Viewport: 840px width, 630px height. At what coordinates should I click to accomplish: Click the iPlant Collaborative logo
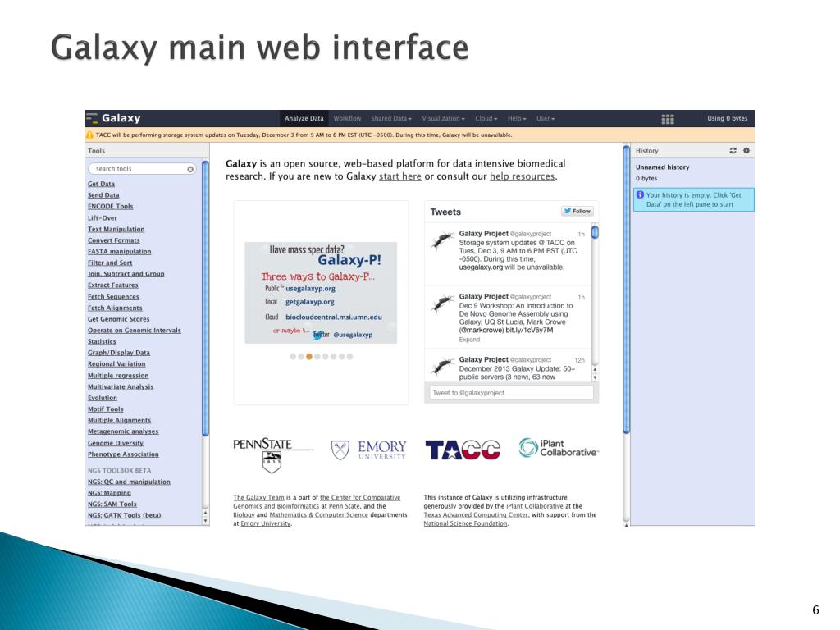(558, 448)
